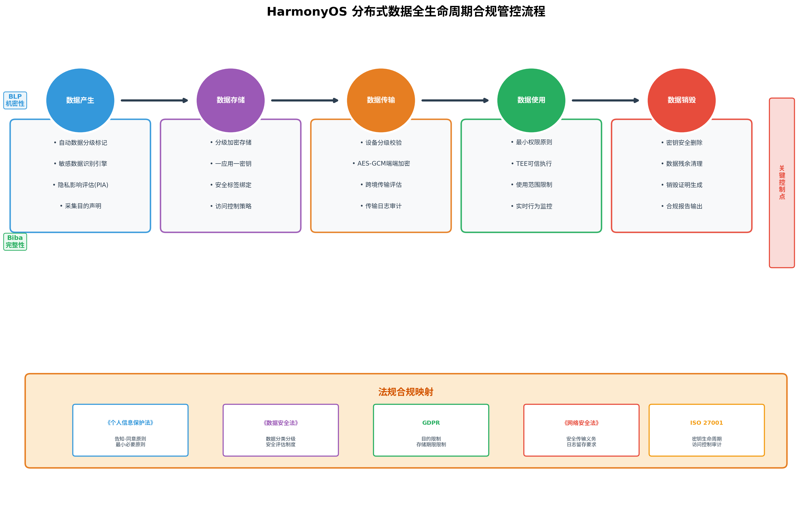
Task: Click the text 销毁证明生成
Action: coord(684,185)
